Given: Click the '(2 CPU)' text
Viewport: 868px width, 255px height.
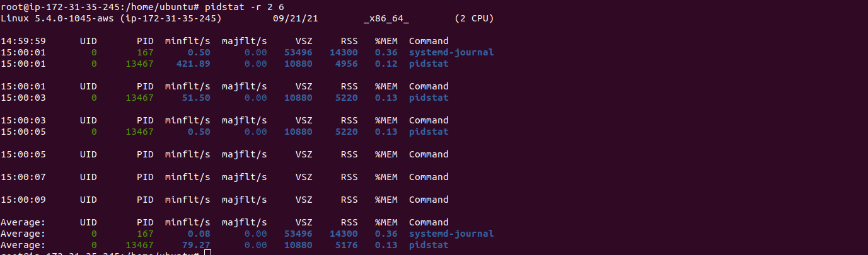Looking at the screenshot, I should [474, 18].
